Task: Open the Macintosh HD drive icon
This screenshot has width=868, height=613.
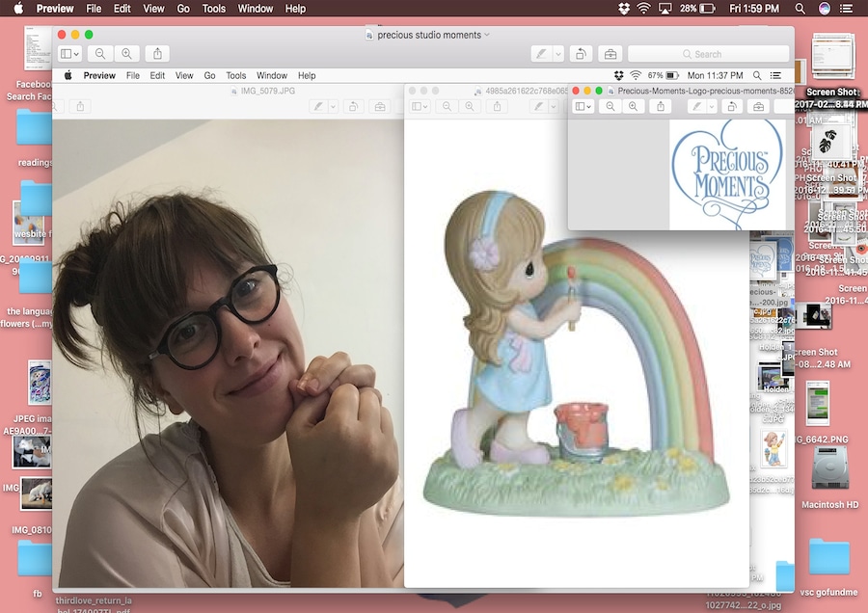Action: (829, 473)
